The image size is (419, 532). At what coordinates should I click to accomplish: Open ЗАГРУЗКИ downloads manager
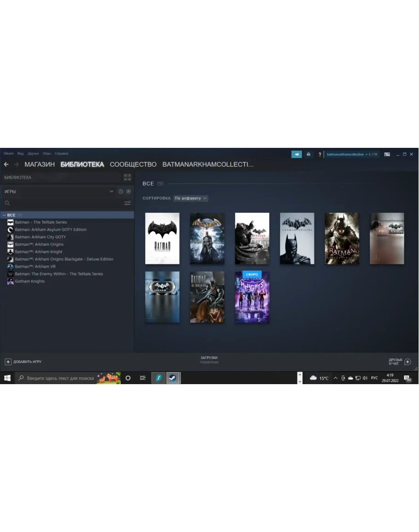click(209, 359)
